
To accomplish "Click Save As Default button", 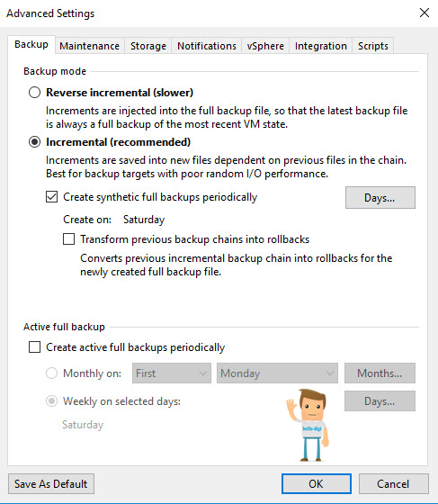I will pyautogui.click(x=51, y=484).
